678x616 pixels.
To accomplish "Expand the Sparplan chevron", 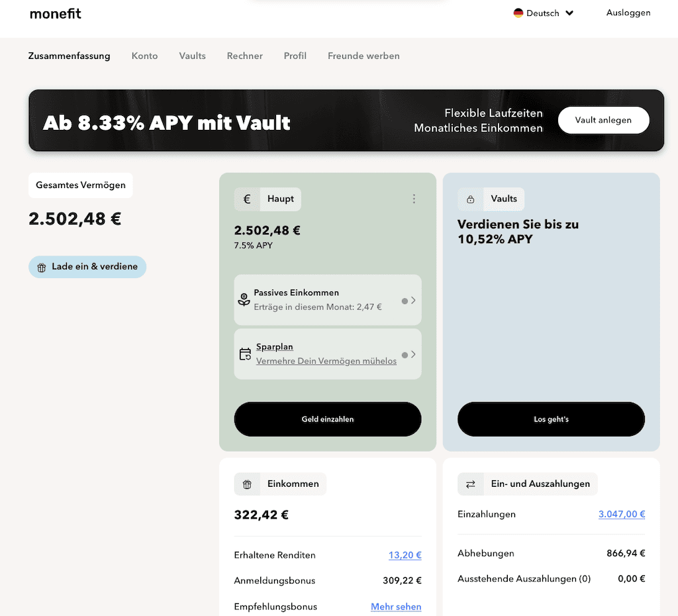I will pyautogui.click(x=413, y=354).
